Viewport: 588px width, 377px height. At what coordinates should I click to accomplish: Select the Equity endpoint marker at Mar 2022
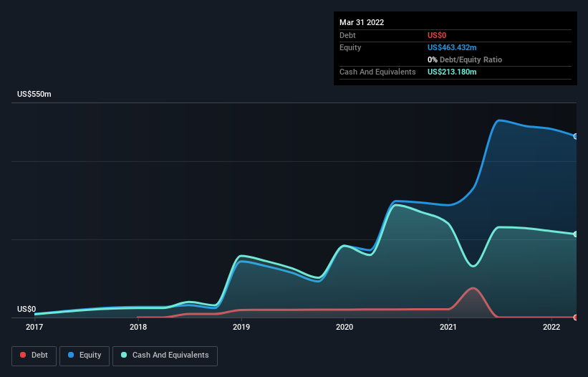click(576, 136)
